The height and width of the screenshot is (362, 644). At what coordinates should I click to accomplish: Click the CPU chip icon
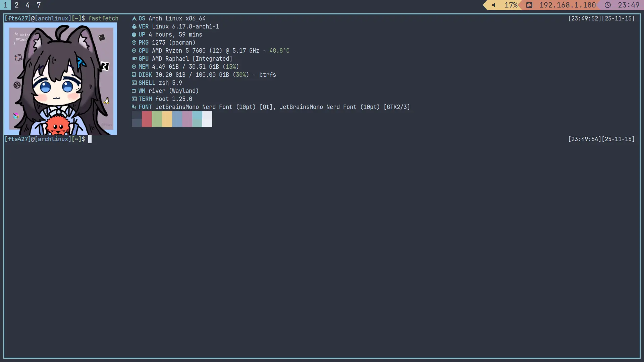134,51
